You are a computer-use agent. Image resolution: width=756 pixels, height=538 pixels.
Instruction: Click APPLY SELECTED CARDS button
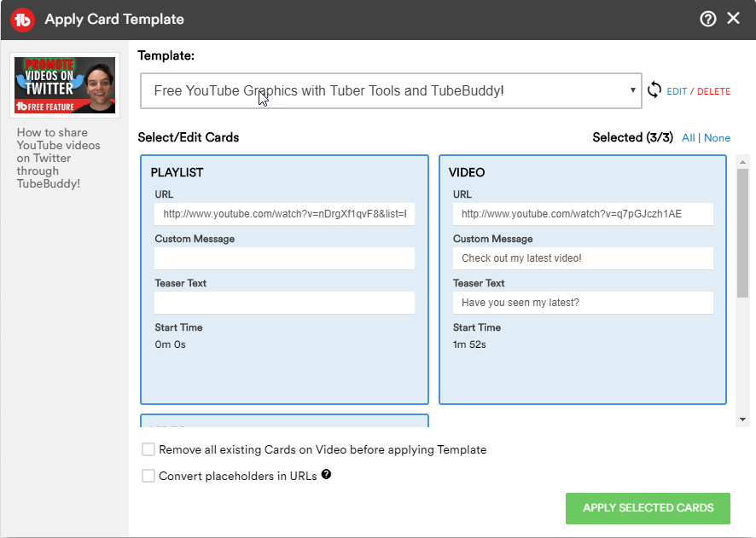648,508
